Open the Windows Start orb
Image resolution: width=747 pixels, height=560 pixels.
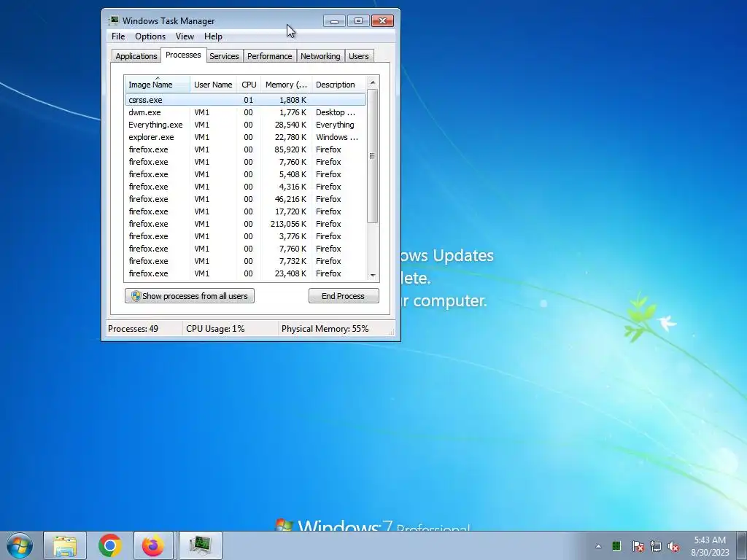[20, 545]
